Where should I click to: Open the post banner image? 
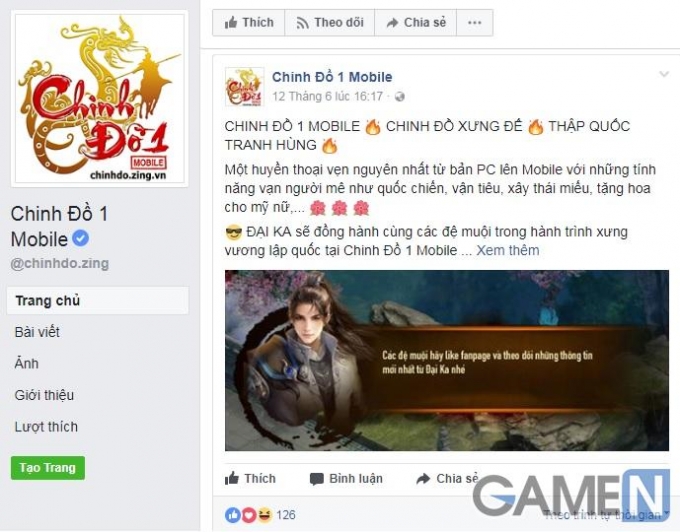[x=447, y=360]
